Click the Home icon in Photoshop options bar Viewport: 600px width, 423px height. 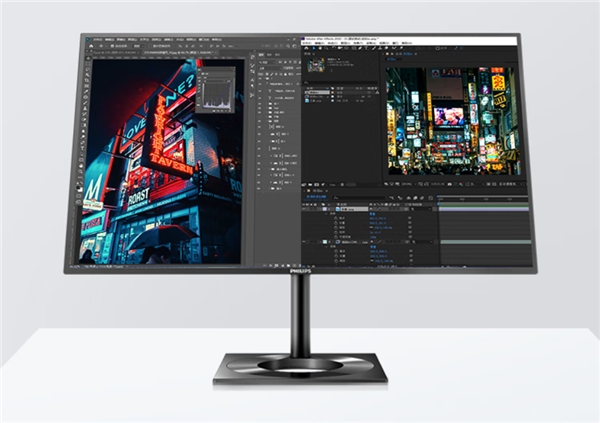91,46
